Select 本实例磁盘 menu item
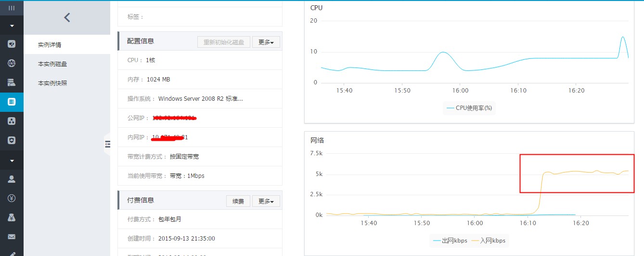The image size is (644, 256). (x=52, y=64)
